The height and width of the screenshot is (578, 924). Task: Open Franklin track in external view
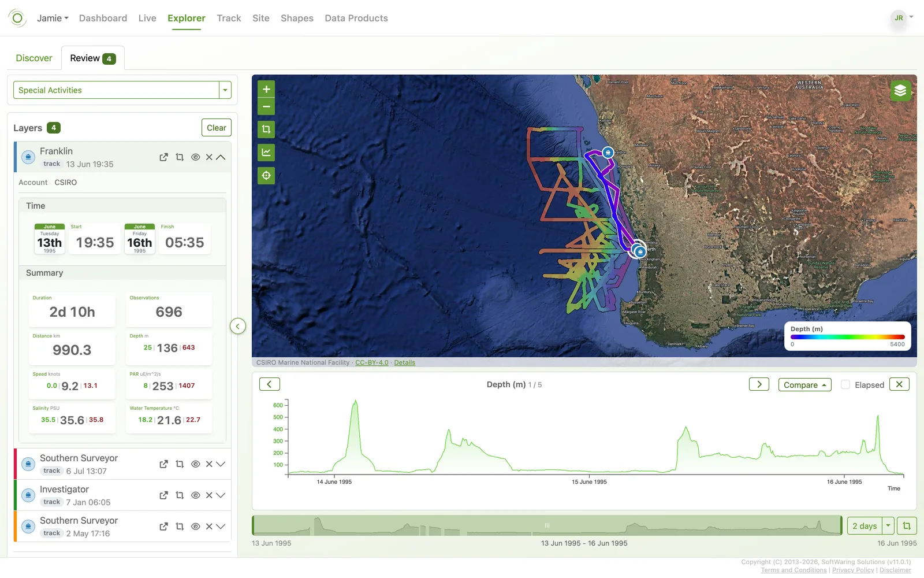pos(163,157)
